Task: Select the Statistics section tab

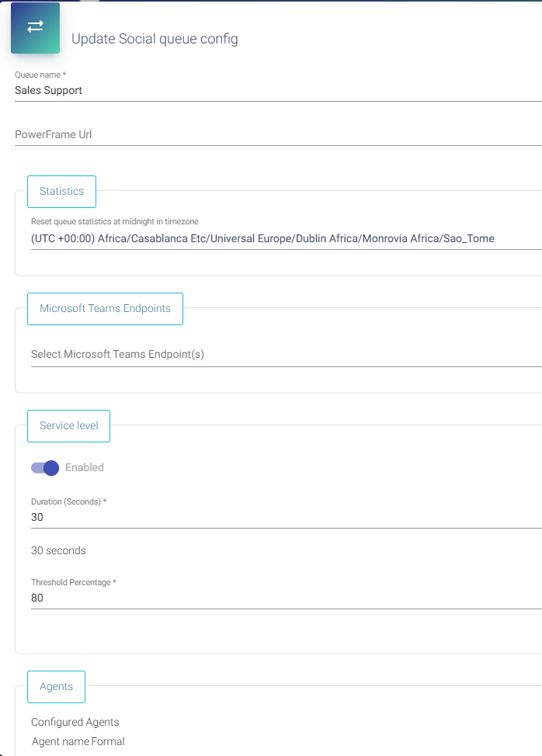Action: [61, 191]
